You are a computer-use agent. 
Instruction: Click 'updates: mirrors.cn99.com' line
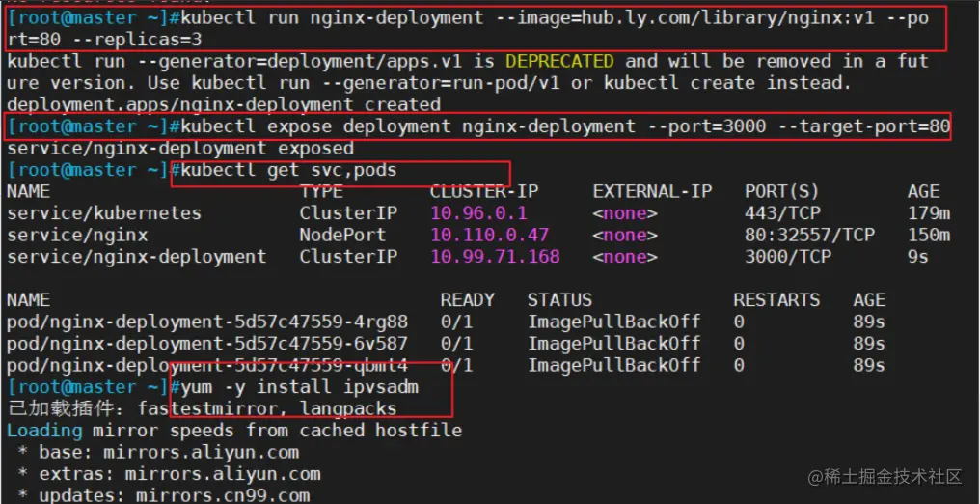tap(164, 496)
